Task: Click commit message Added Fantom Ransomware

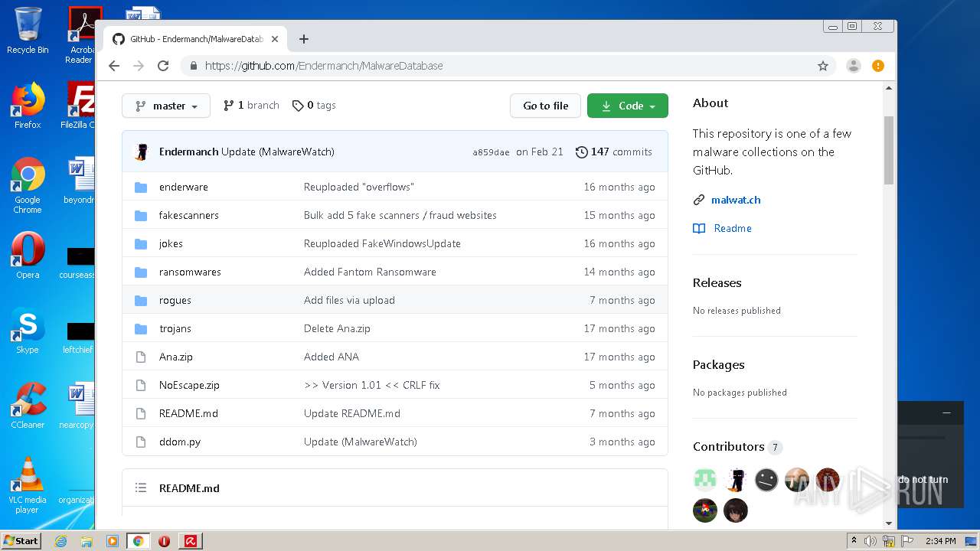Action: tap(370, 272)
